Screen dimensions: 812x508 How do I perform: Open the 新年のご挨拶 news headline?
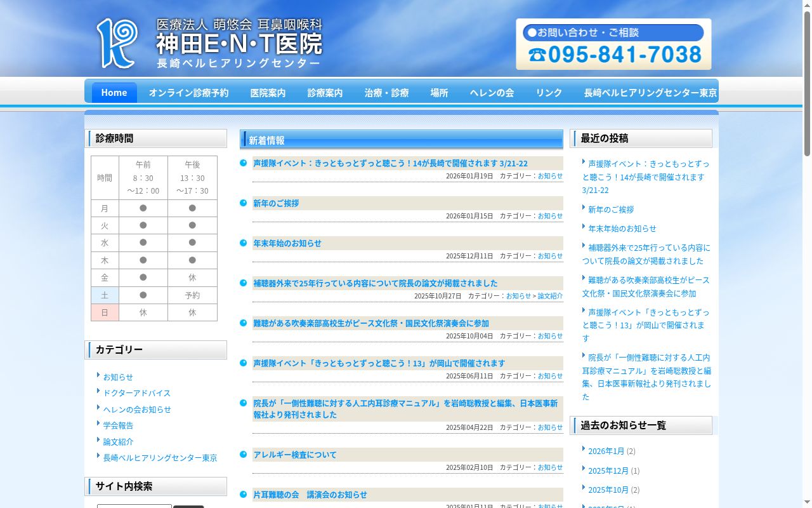click(x=276, y=204)
